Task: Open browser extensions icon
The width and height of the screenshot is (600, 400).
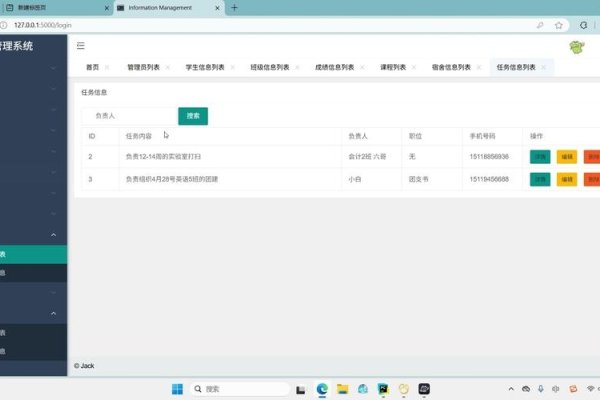Action: click(x=583, y=25)
